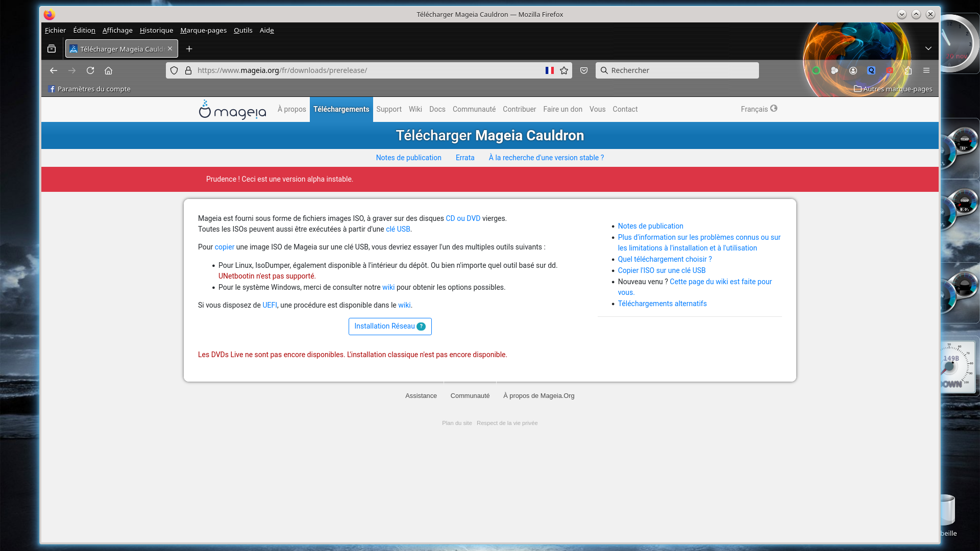980x551 pixels.
Task: Open the Affichage menu
Action: pos(117,30)
